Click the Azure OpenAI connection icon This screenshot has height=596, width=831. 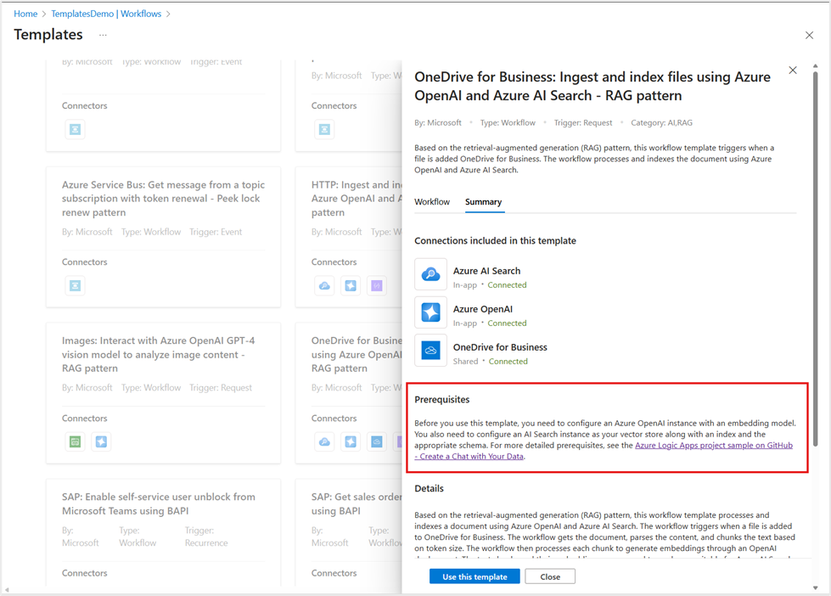pyautogui.click(x=430, y=312)
